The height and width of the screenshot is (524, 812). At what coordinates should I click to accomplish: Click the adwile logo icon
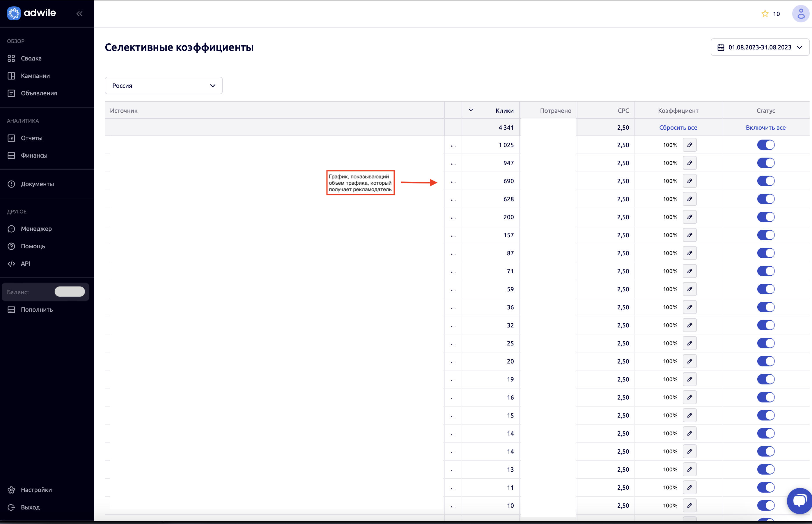[x=14, y=13]
